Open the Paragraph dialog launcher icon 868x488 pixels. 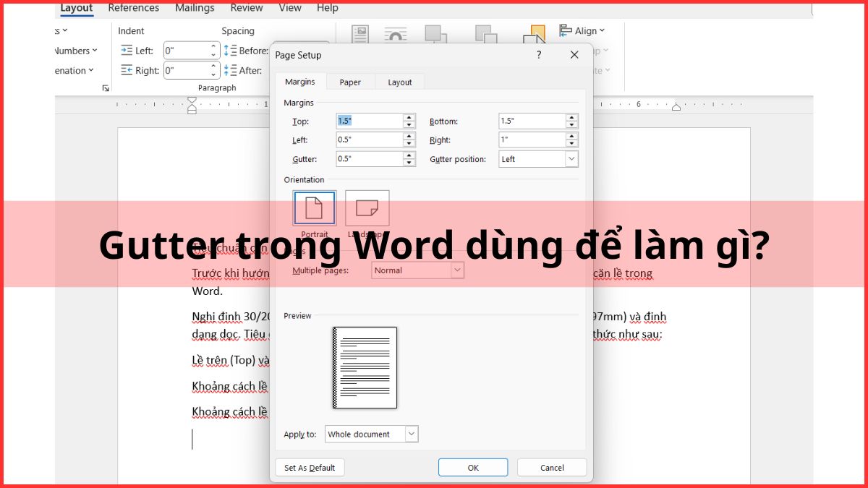point(106,87)
